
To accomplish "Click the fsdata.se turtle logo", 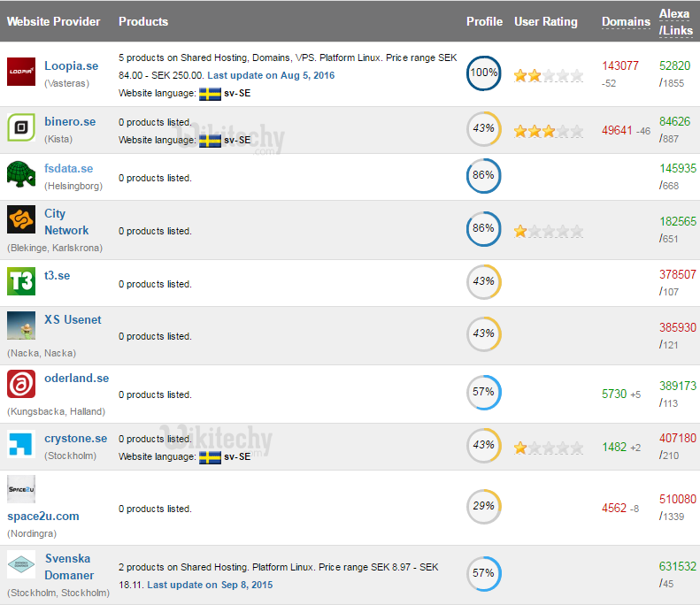I will point(21,174).
